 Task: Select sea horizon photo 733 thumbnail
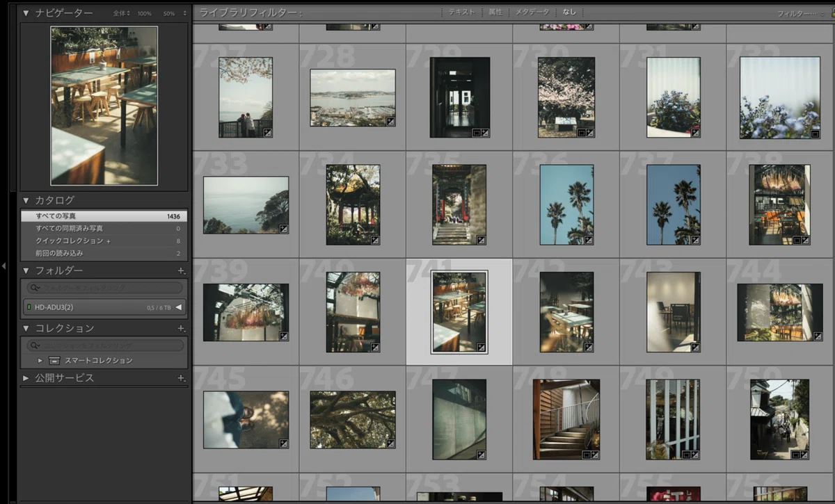pyautogui.click(x=246, y=204)
